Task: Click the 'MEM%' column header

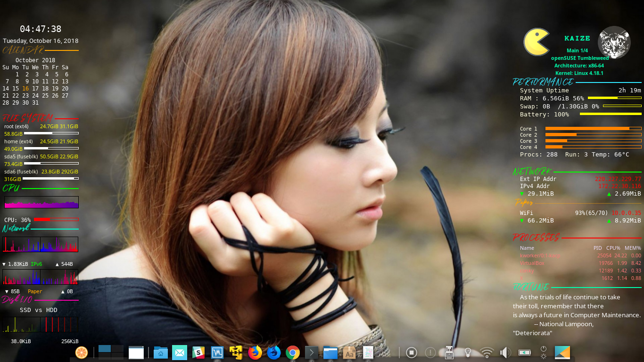Action: click(633, 248)
